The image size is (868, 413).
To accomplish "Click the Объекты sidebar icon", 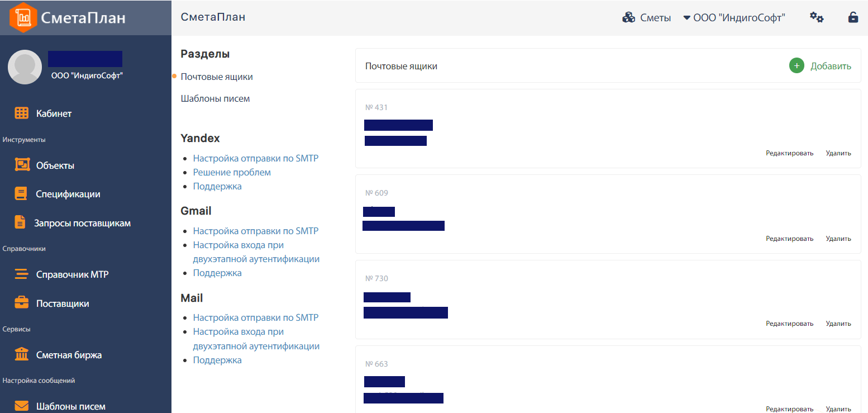I will 21,165.
